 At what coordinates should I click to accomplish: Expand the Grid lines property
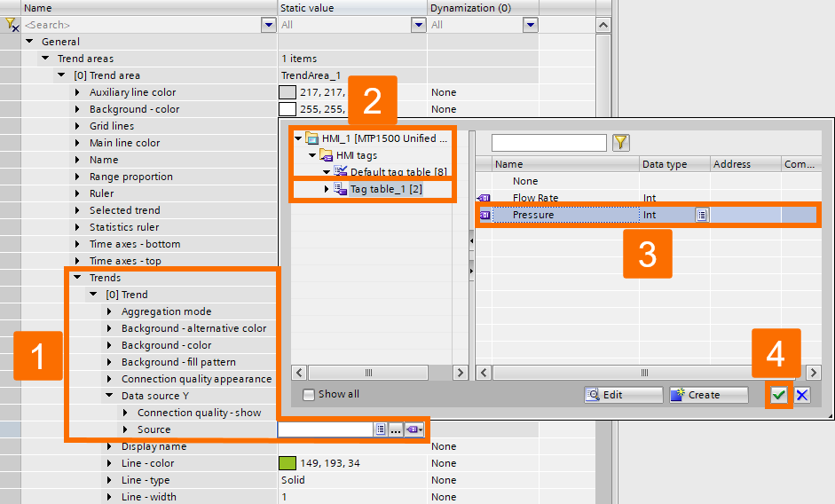pos(78,126)
